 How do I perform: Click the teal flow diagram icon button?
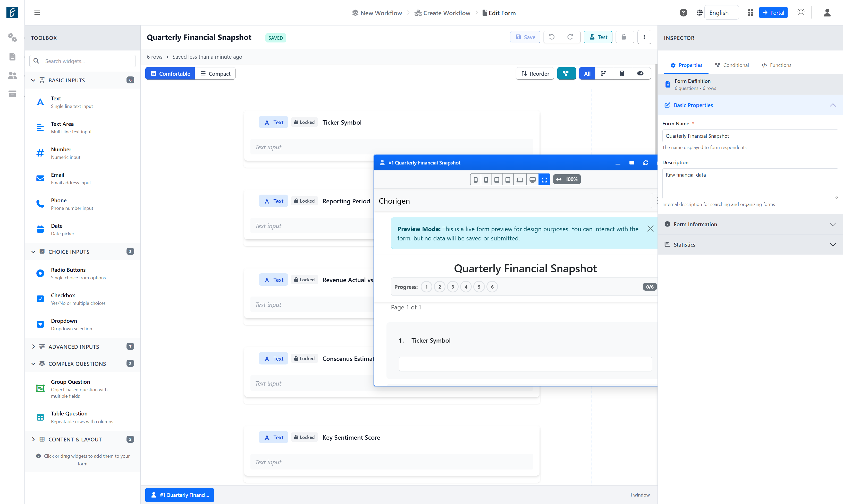[566, 73]
